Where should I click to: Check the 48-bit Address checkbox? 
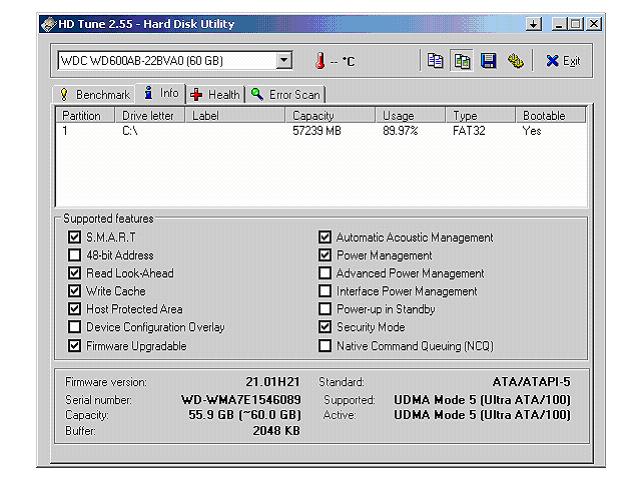(x=74, y=255)
